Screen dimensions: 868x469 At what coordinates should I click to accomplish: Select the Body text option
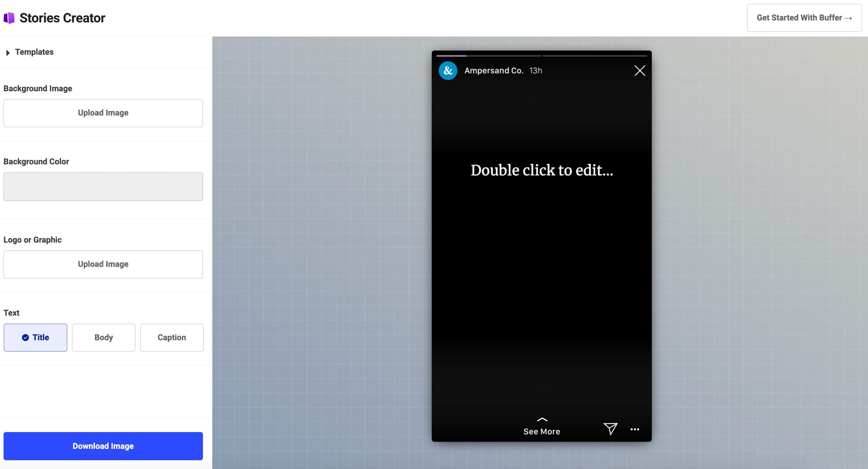pyautogui.click(x=104, y=337)
